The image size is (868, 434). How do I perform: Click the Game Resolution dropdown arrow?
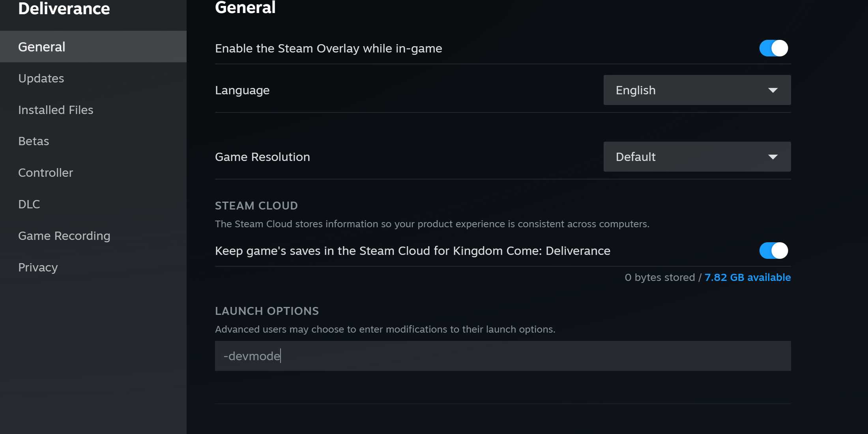pos(773,157)
